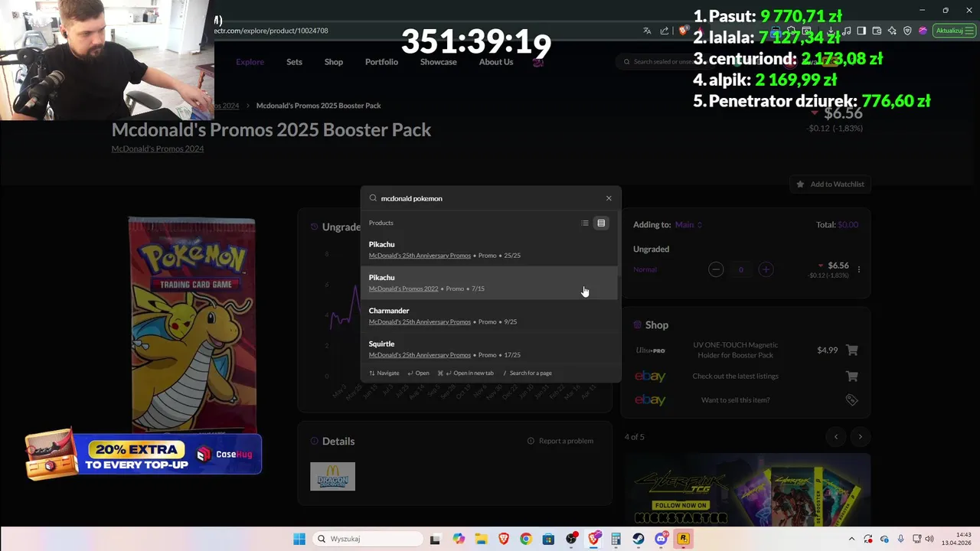The width and height of the screenshot is (980, 551).
Task: Open Rockstar Games Launcher from taskbar
Action: [683, 539]
